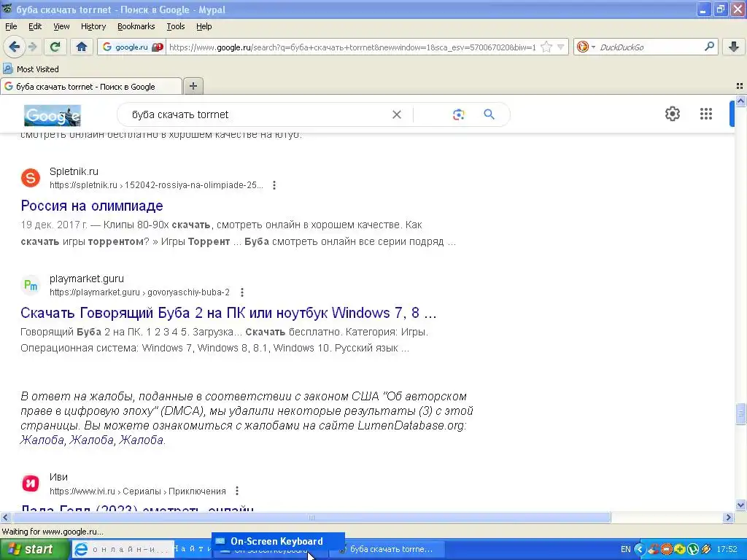This screenshot has height=560, width=747.
Task: Open the "Россия на олимпиаде" result
Action: pyautogui.click(x=92, y=206)
